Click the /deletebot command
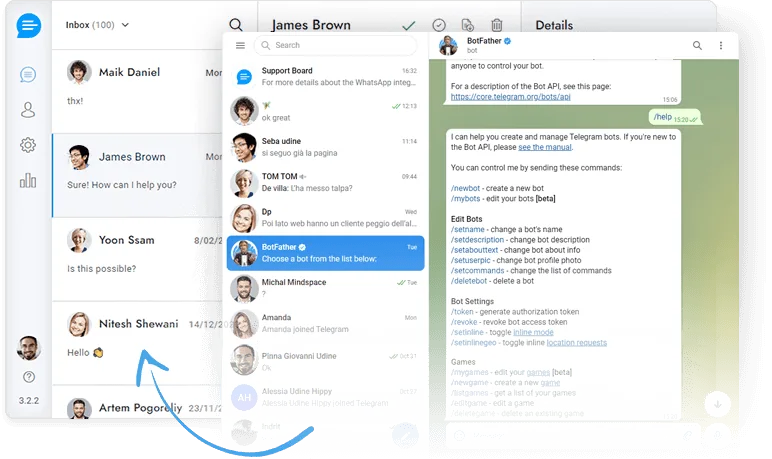The image size is (772, 459). click(469, 281)
